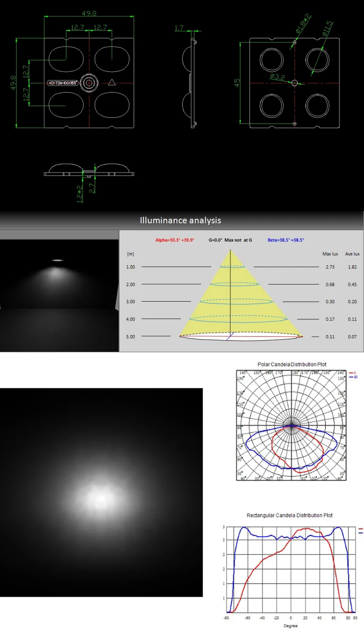Viewport: 364px width, 636px height.
Task: Click the 5.00 meter distance label
Action: tap(130, 337)
